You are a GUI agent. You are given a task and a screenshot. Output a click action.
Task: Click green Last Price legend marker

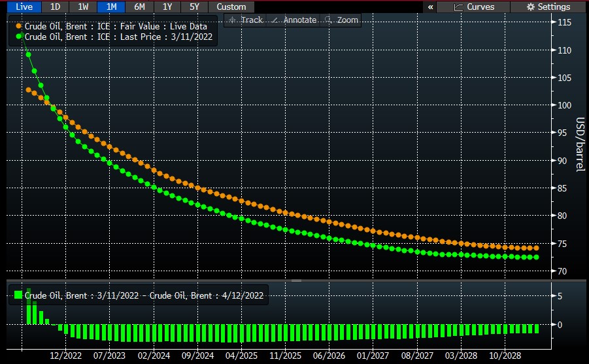click(18, 37)
